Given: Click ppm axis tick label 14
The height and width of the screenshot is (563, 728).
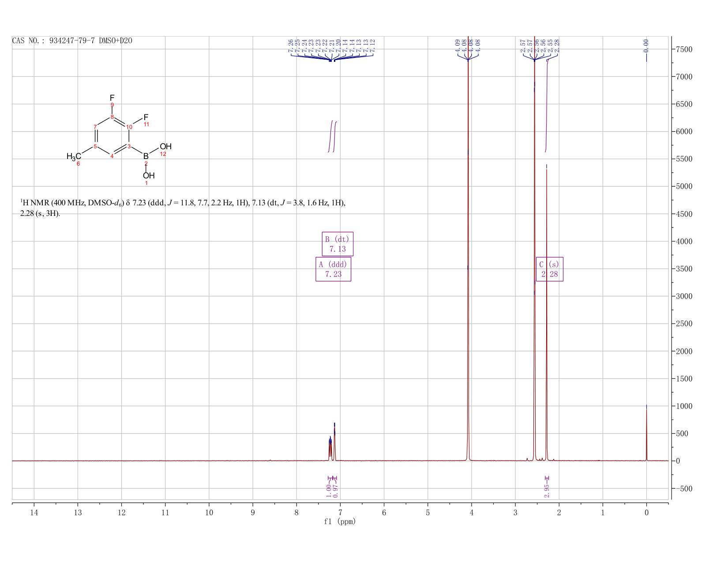Looking at the screenshot, I should (34, 512).
